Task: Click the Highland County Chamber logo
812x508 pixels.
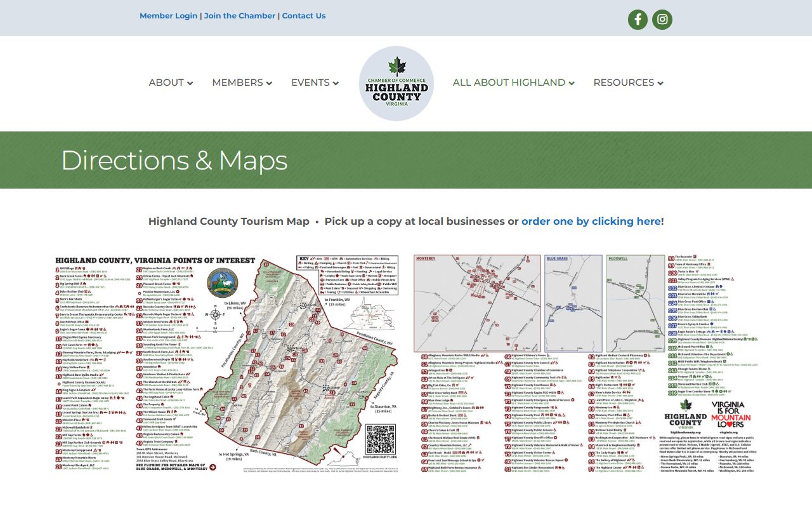Action: point(396,83)
